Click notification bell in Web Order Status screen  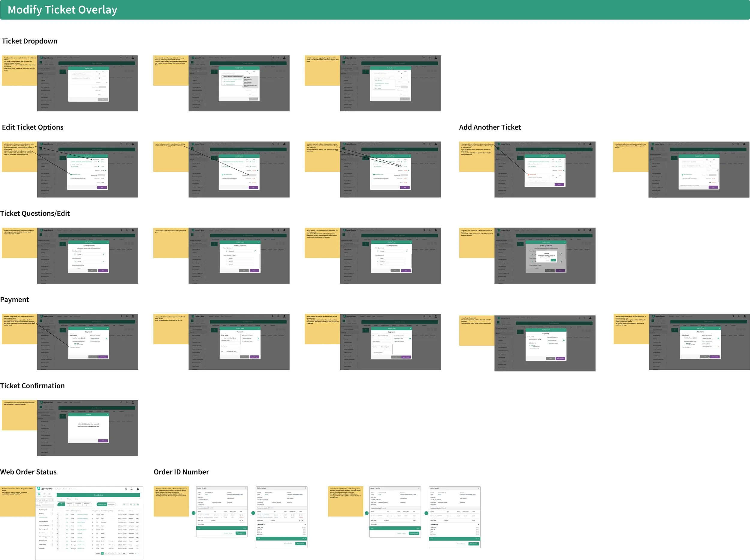click(132, 489)
